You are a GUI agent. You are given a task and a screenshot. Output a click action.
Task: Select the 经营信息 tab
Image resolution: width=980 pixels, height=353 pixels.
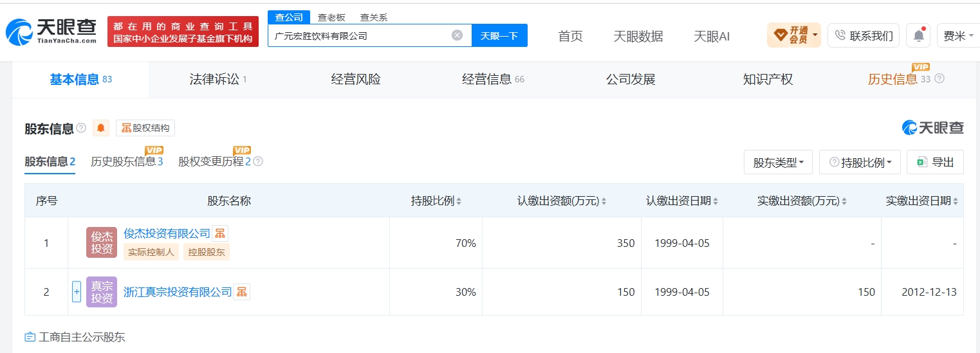[x=493, y=79]
